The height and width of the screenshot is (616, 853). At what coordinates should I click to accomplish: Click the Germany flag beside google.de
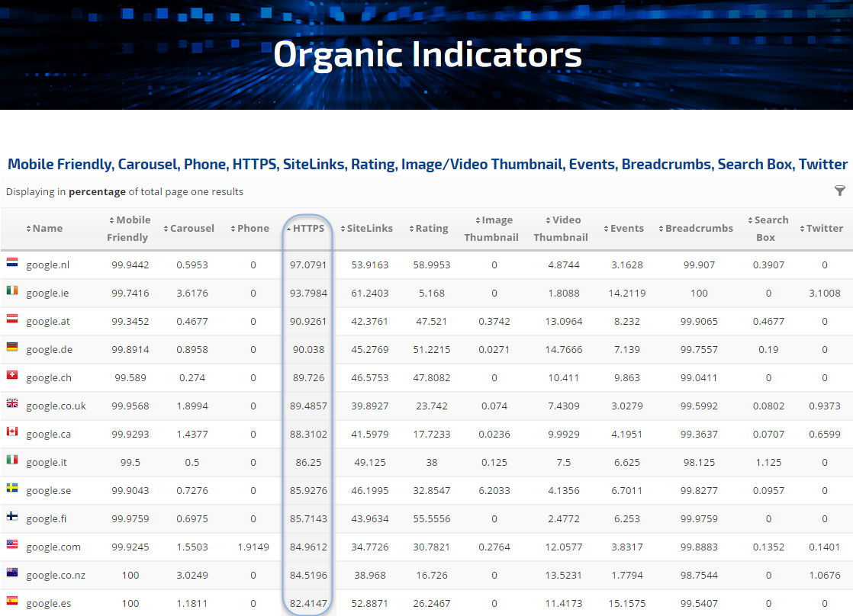(12, 348)
